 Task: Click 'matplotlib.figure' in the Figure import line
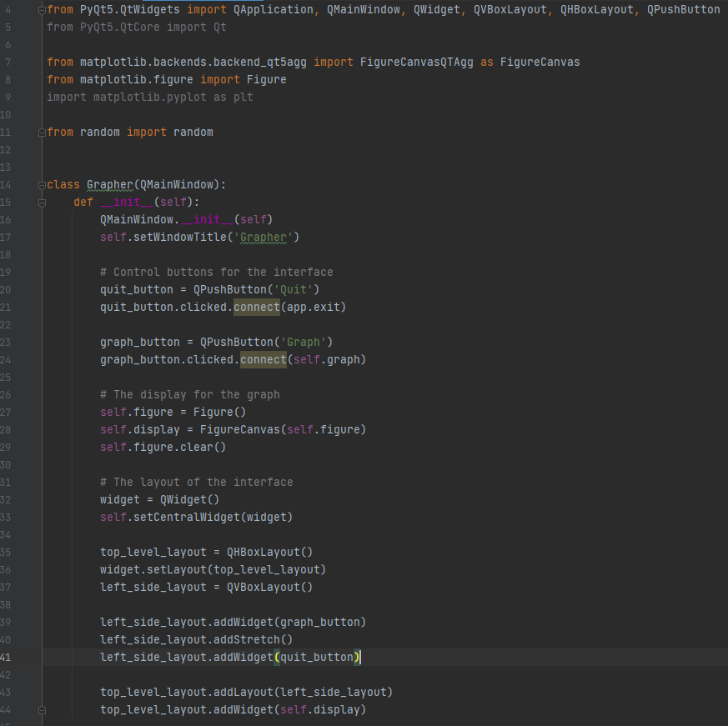137,79
